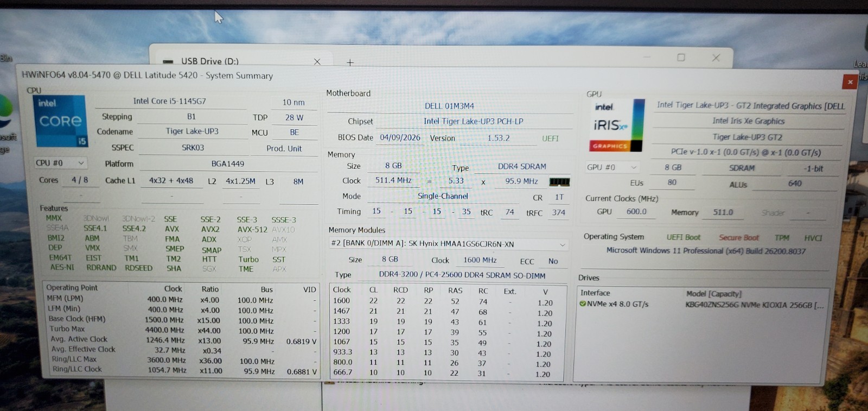Click the Cores value 4 / 8

(x=80, y=180)
